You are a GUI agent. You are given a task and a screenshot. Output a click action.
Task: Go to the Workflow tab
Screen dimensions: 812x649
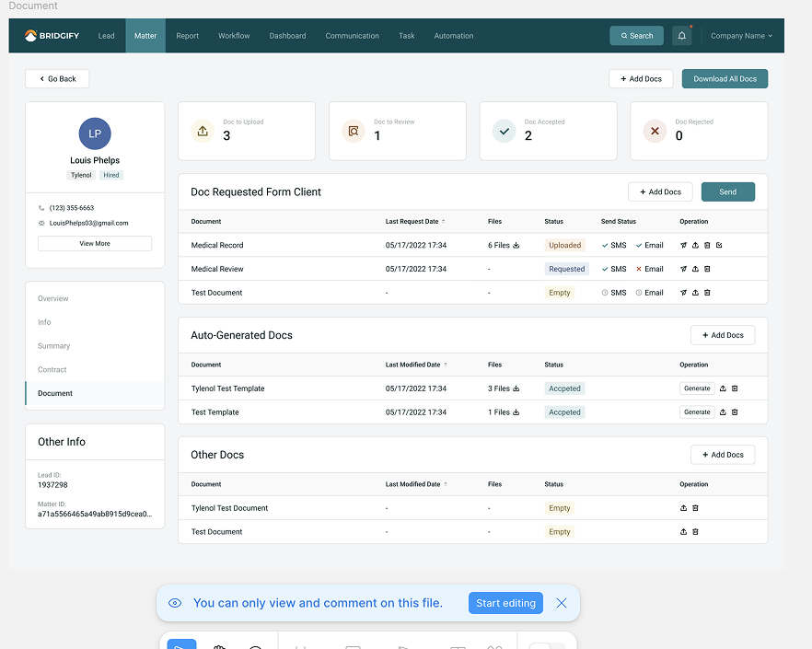pyautogui.click(x=234, y=36)
